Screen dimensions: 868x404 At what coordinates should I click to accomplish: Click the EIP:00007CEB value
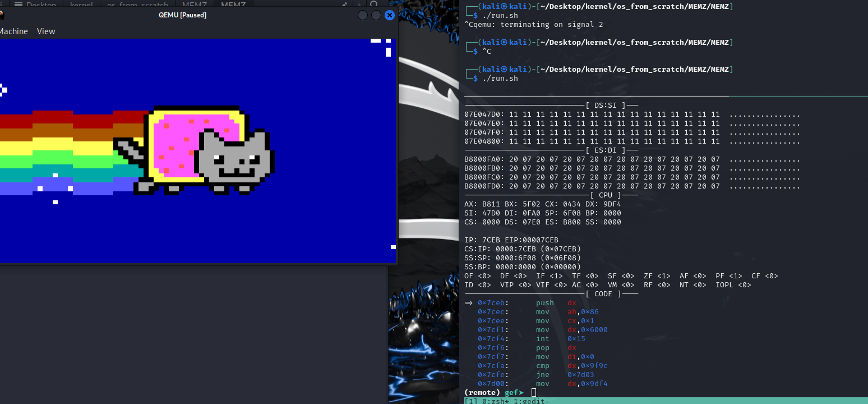532,240
